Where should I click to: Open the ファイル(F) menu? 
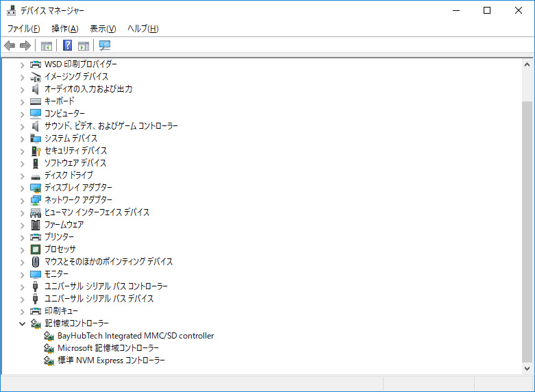pyautogui.click(x=23, y=29)
